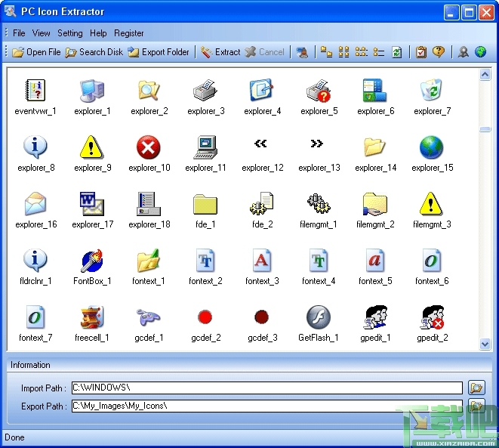Start extraction with the Extract button
This screenshot has width=499, height=448.
(x=220, y=52)
